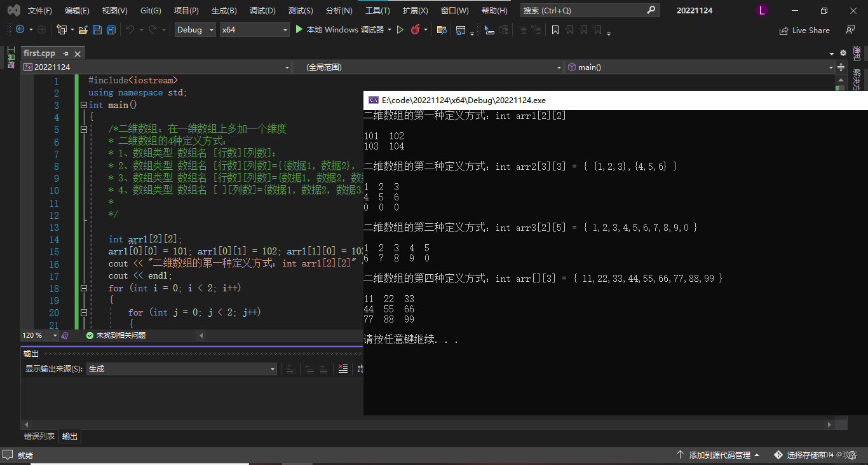Collapse the comment block at line 5

tap(84, 130)
